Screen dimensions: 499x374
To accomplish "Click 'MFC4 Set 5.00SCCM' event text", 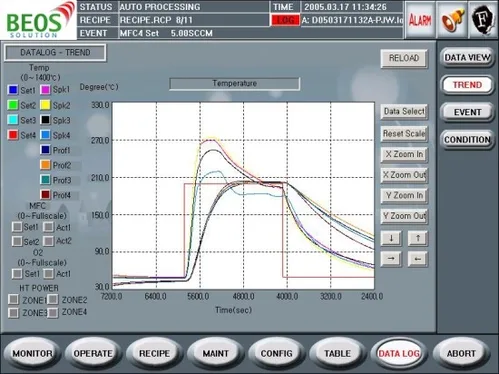I will coord(166,33).
